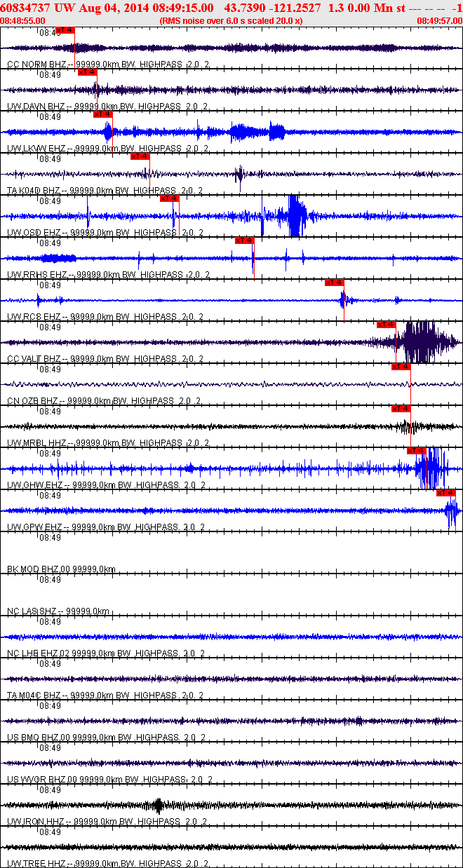Click the end time 08:49:57.00 label
The height and width of the screenshot is (868, 463).
(439, 21)
